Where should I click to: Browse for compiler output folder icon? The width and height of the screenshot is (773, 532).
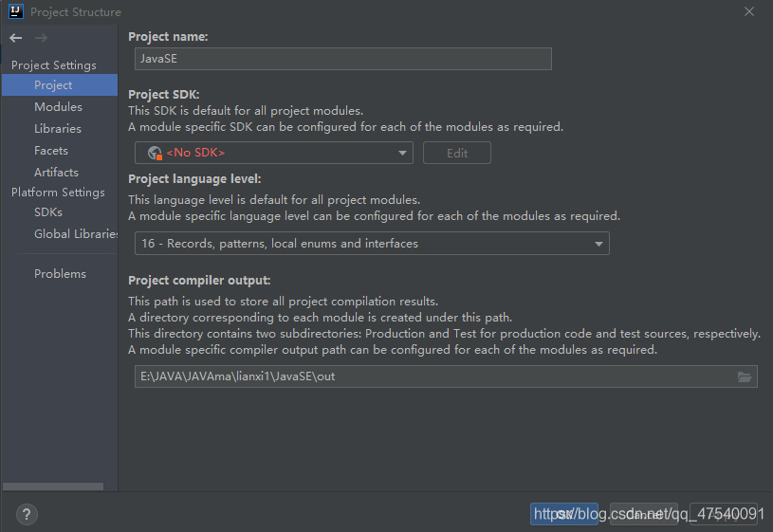pyautogui.click(x=744, y=376)
